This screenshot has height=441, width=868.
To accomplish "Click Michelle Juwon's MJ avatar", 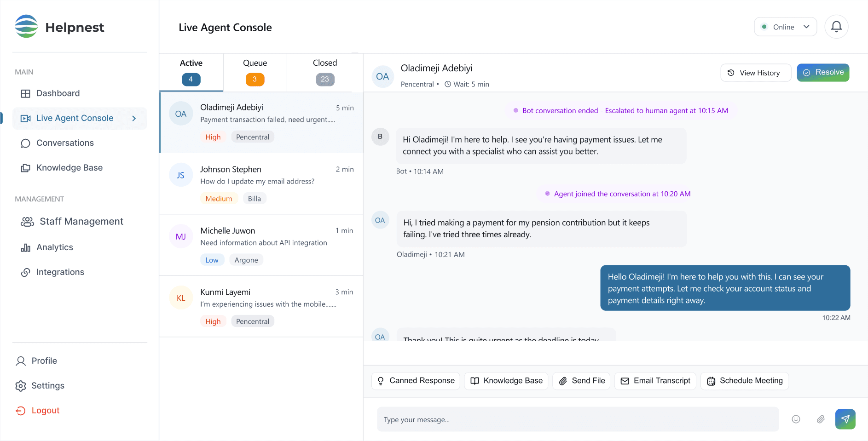I will point(181,236).
